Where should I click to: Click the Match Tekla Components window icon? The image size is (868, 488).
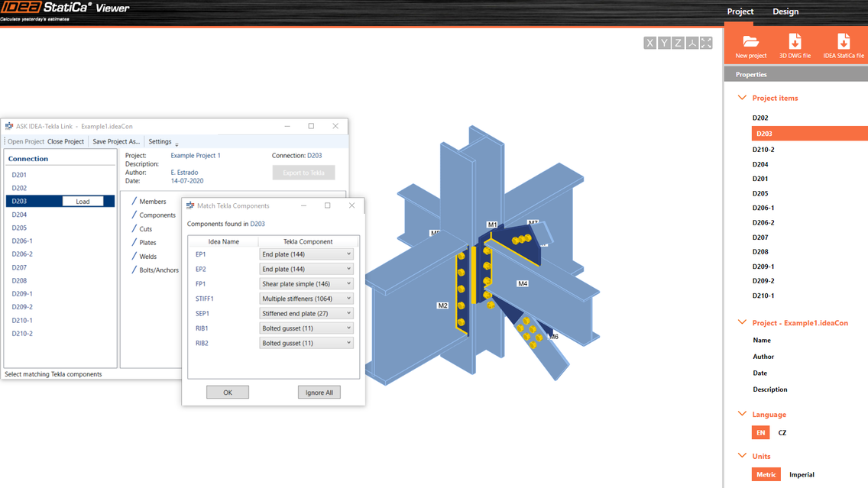click(190, 205)
